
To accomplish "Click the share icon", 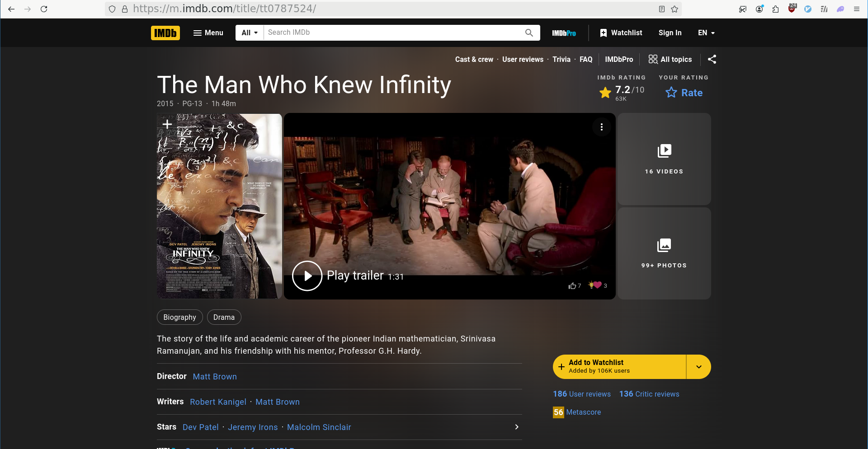I will pyautogui.click(x=712, y=59).
